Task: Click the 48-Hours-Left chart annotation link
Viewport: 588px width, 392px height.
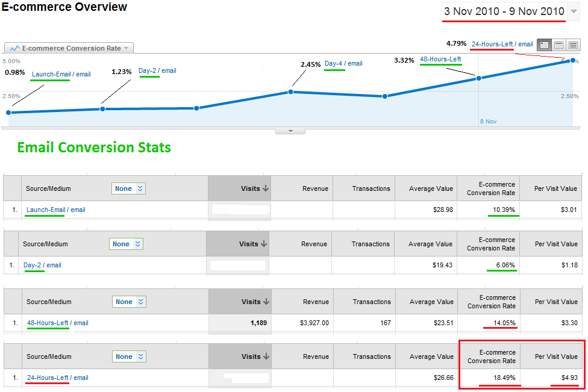Action: pyautogui.click(x=440, y=59)
